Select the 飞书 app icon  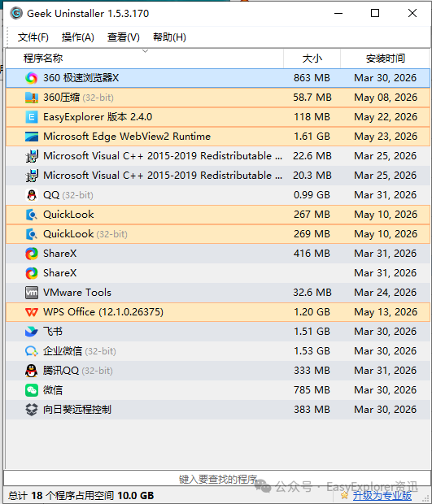tap(32, 332)
